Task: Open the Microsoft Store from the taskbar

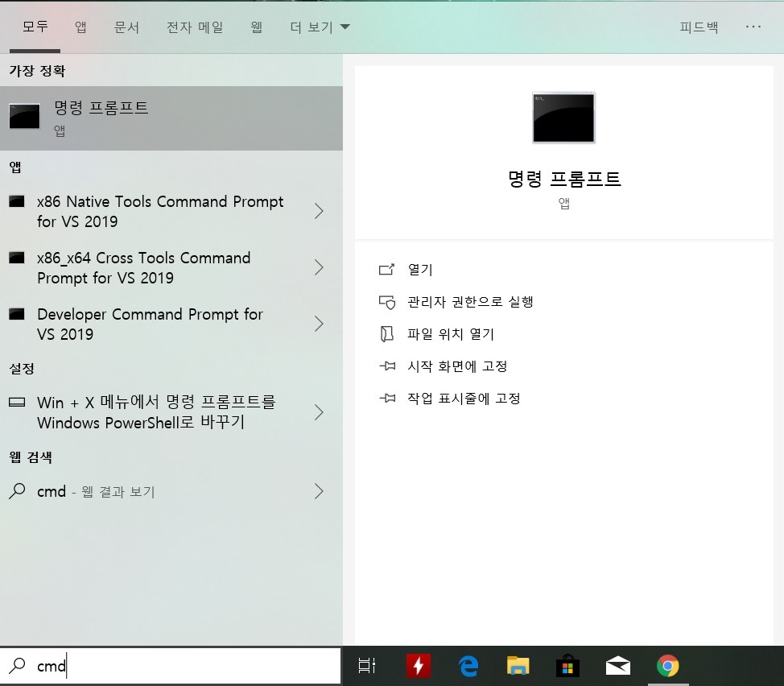Action: click(567, 666)
